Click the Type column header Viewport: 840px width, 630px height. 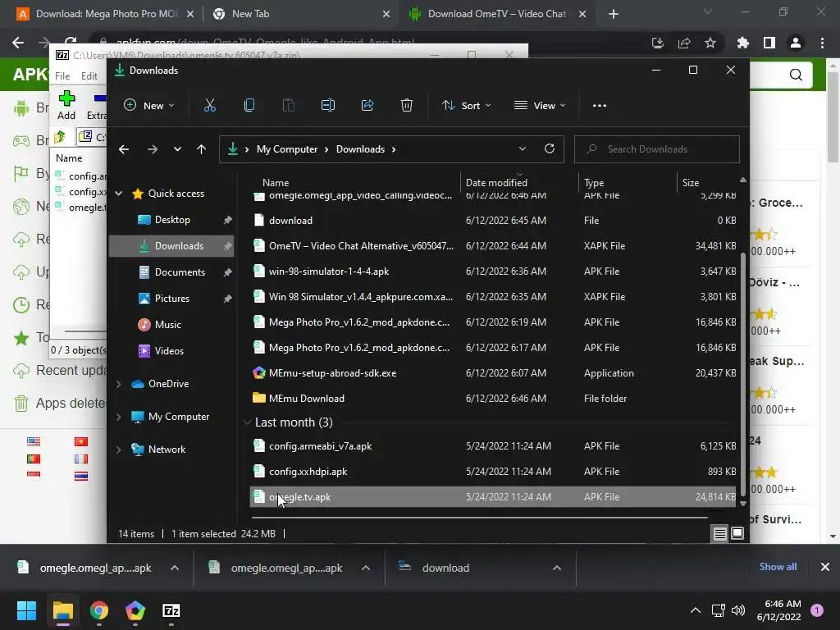pos(594,183)
